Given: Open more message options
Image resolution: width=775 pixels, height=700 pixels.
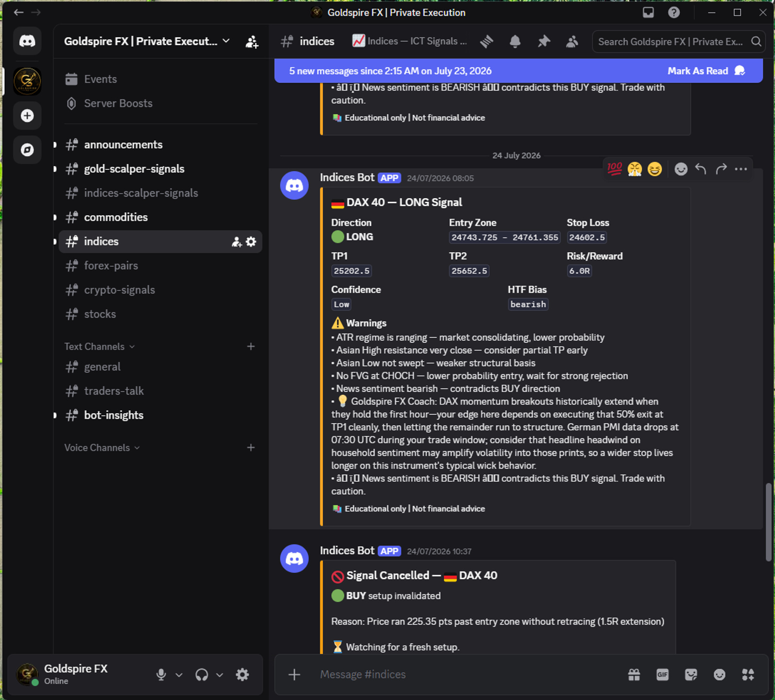Looking at the screenshot, I should coord(741,169).
